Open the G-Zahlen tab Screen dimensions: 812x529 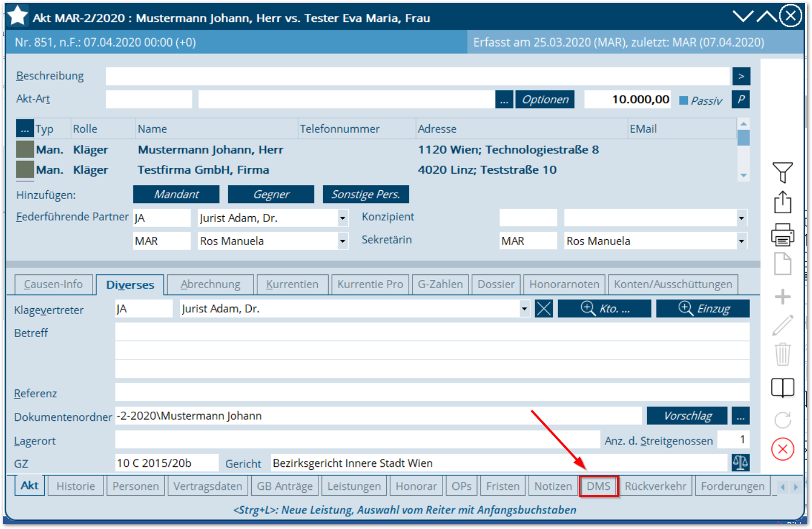pos(440,284)
